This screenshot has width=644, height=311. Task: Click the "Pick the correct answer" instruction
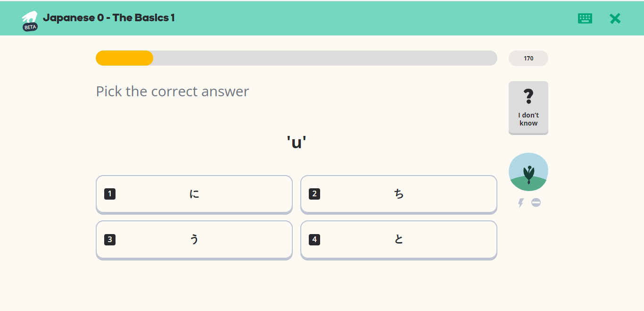(173, 91)
